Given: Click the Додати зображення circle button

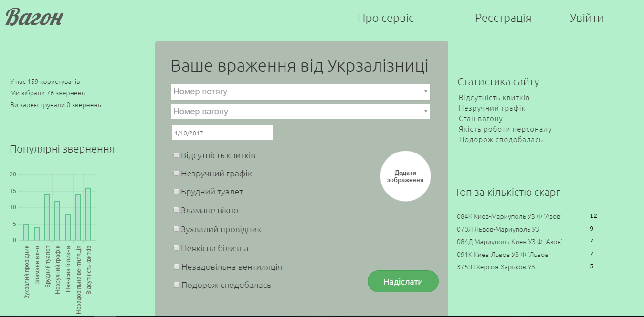Looking at the screenshot, I should click(405, 176).
